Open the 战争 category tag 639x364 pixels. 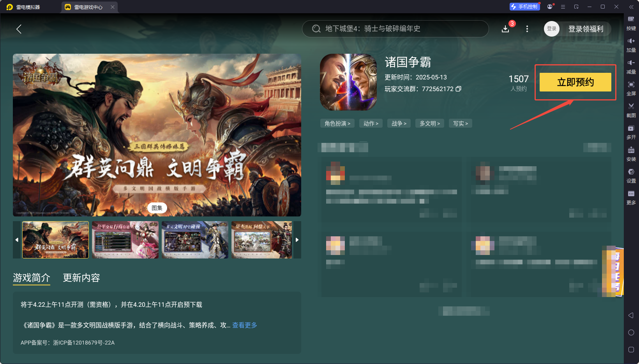click(x=399, y=123)
